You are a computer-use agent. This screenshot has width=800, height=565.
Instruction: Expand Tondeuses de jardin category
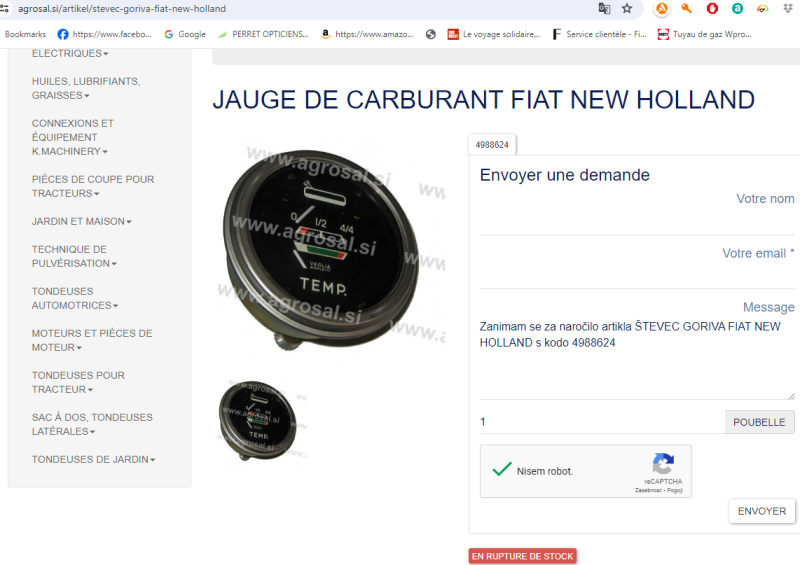tap(93, 459)
